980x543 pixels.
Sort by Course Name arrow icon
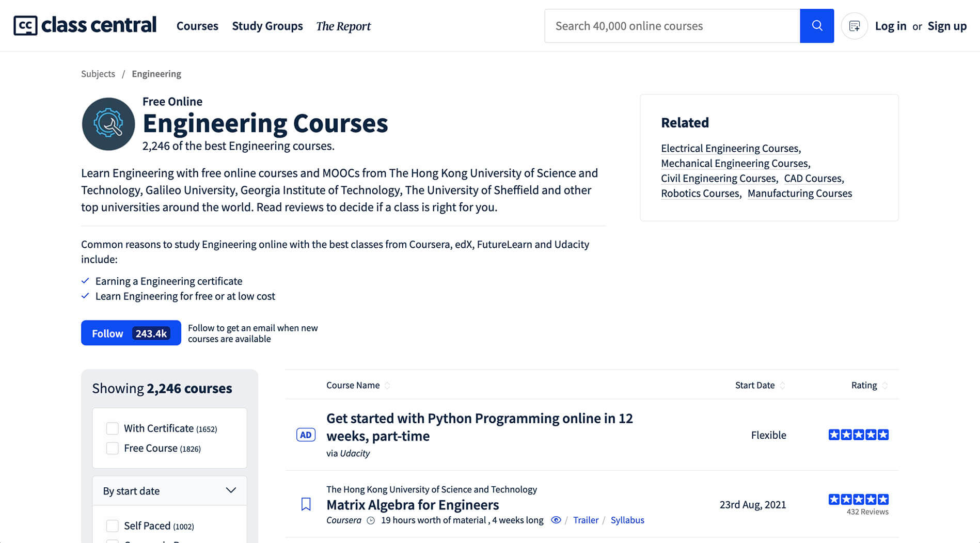(387, 386)
